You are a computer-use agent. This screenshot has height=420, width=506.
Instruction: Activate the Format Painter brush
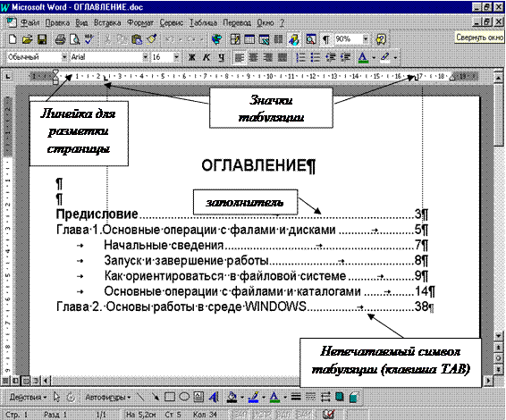point(151,39)
